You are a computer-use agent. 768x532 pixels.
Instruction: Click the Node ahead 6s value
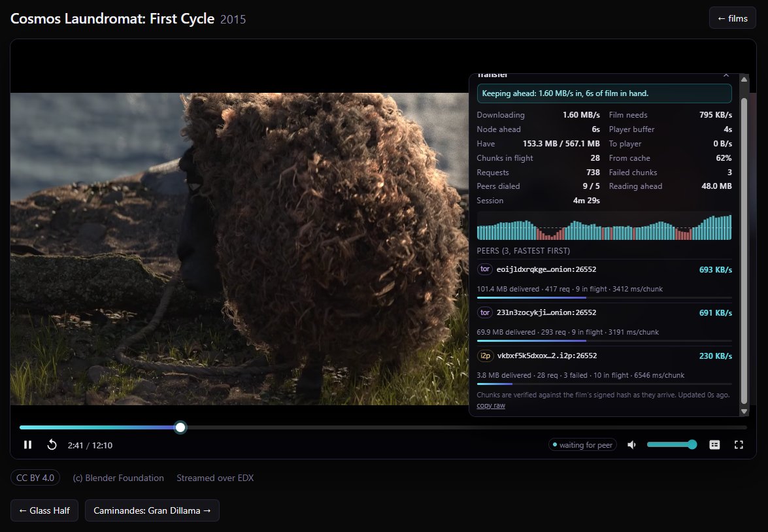(595, 129)
